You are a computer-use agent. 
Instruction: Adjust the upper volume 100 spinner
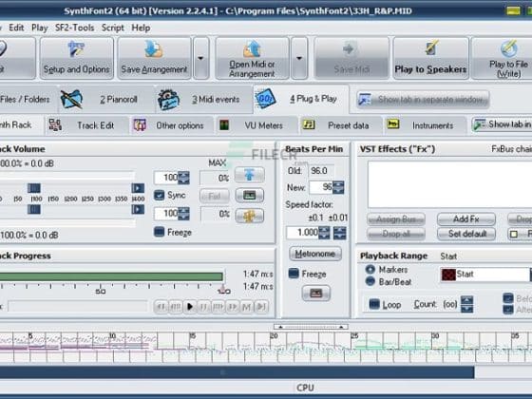pos(183,178)
